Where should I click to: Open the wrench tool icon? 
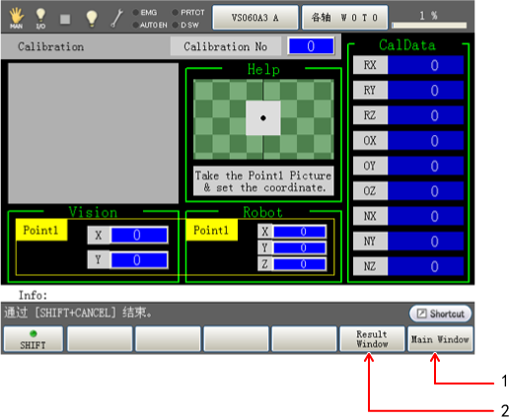click(116, 18)
